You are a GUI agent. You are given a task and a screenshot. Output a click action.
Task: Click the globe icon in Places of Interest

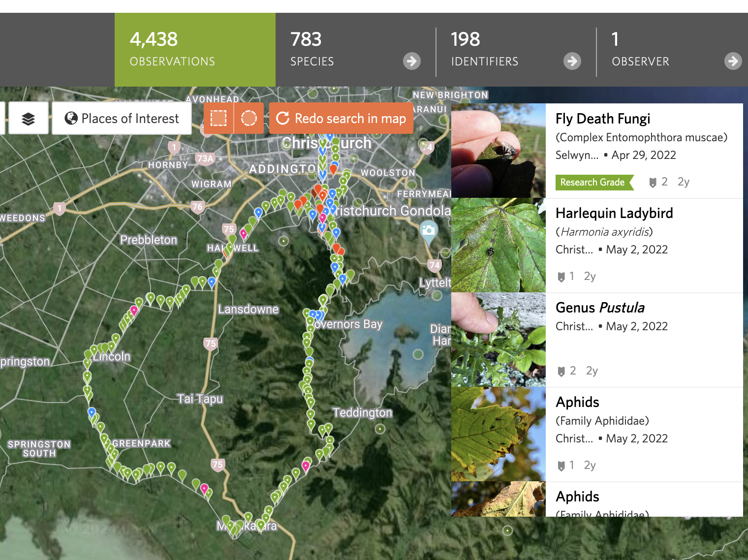71,118
